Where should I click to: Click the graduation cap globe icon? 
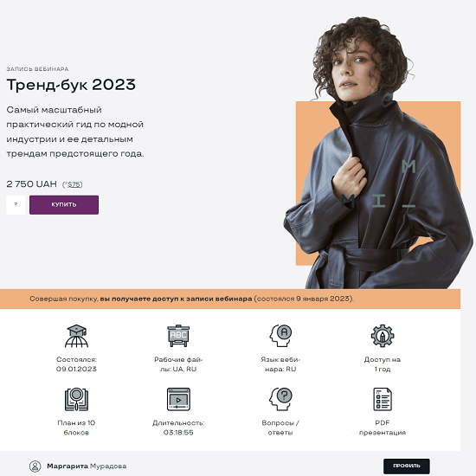(x=76, y=336)
